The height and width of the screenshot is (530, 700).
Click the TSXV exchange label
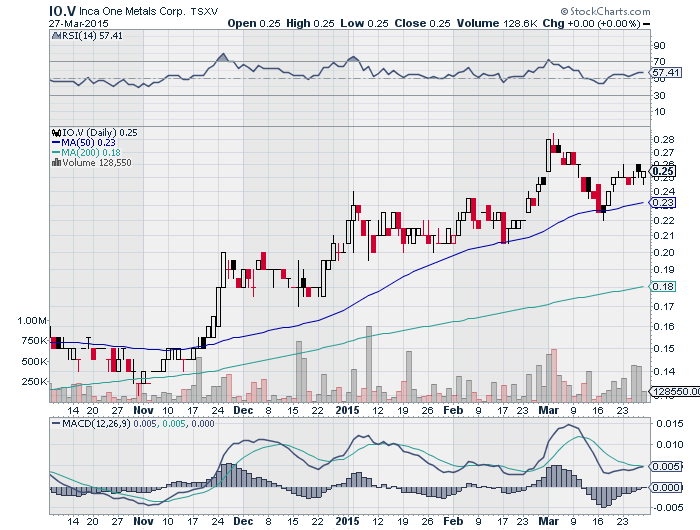pos(204,12)
